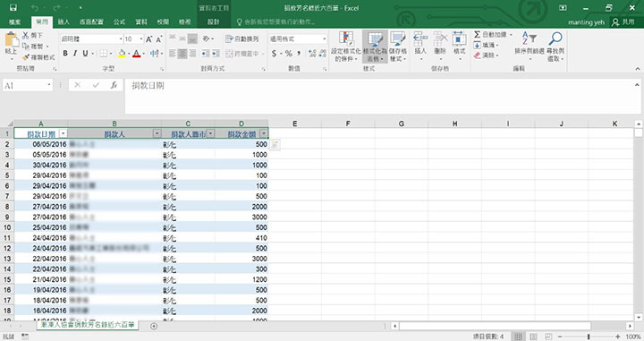Switch to the Table Tools Design tab
The image size is (644, 341).
pos(213,21)
